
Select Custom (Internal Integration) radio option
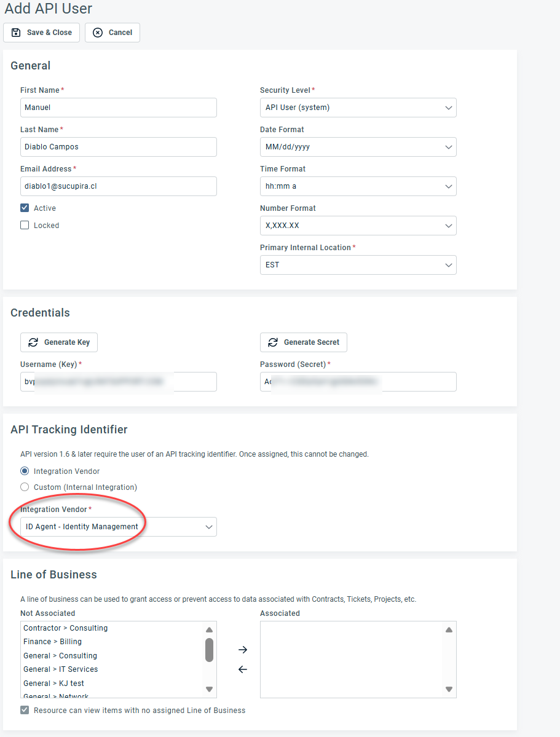coord(25,487)
